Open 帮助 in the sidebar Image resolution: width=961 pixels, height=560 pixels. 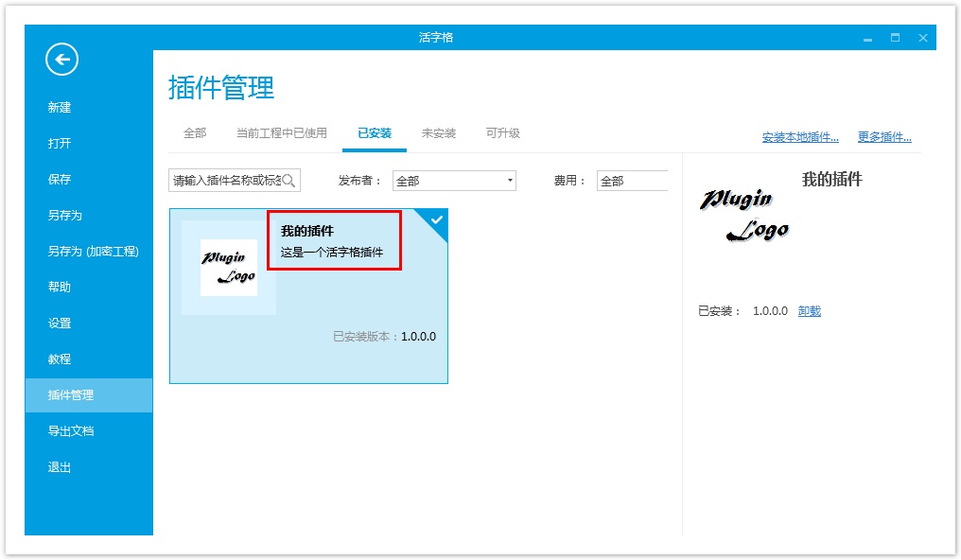pyautogui.click(x=60, y=287)
